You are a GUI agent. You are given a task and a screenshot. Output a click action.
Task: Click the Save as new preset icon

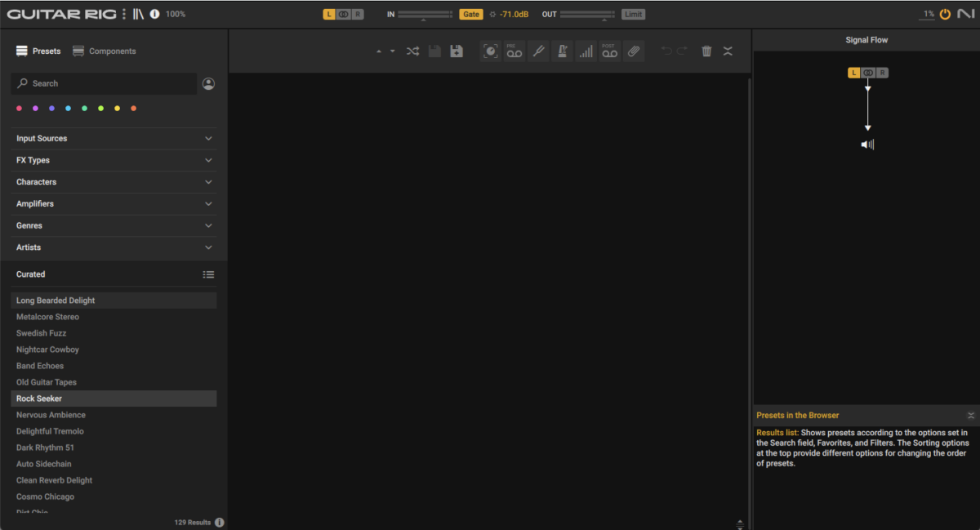pos(457,51)
